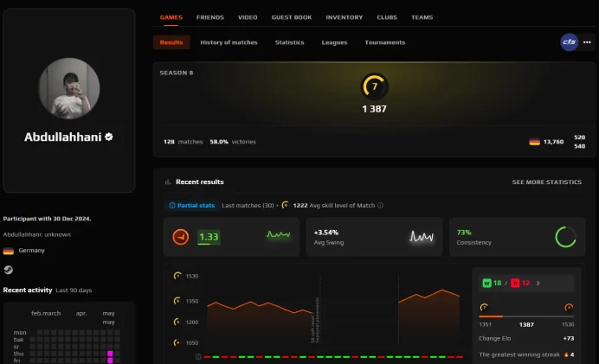Expand the win/loss chevron arrow

[x=538, y=283]
